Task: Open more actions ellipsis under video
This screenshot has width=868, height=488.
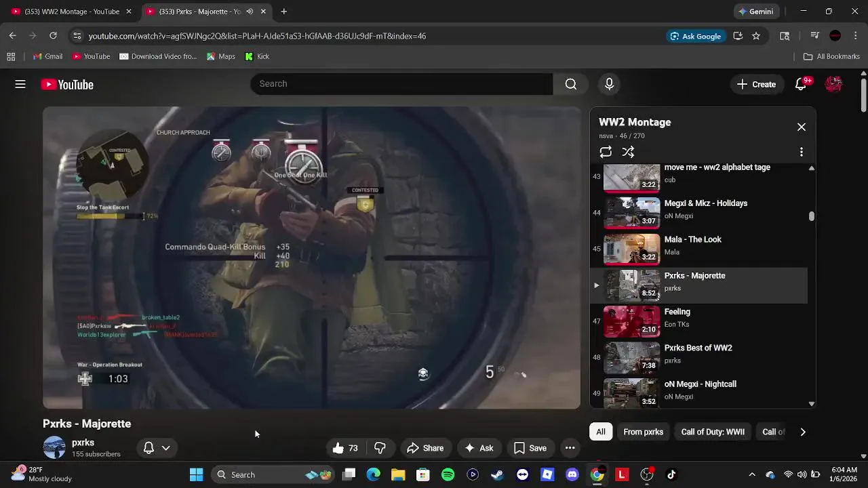Action: point(570,448)
